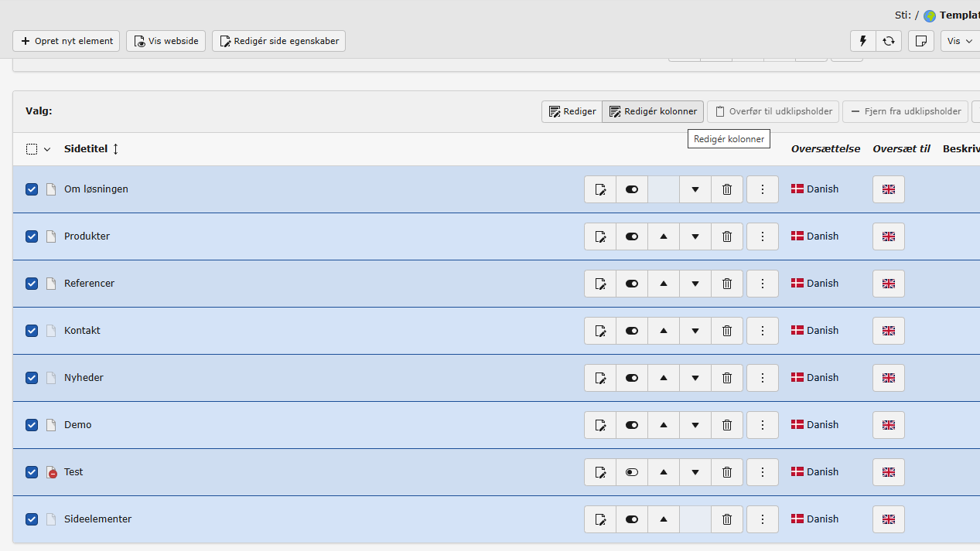This screenshot has width=980, height=551.
Task: Open the page note icon button
Action: (x=920, y=41)
